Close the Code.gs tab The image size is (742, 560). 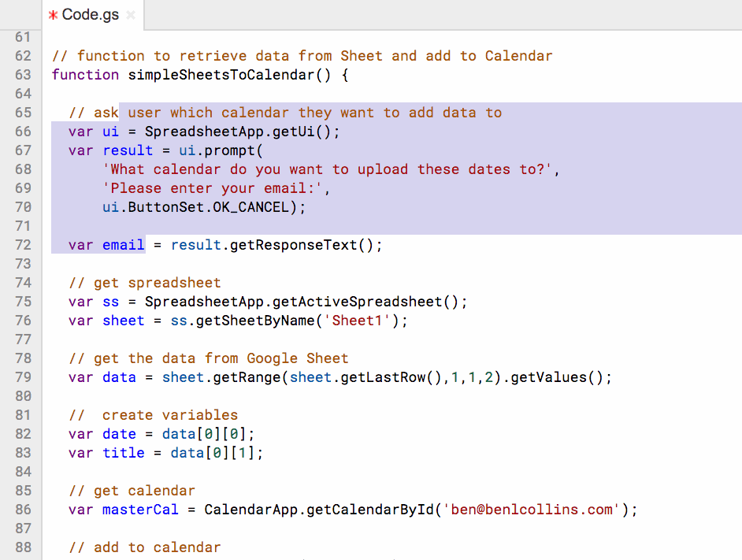tap(131, 13)
